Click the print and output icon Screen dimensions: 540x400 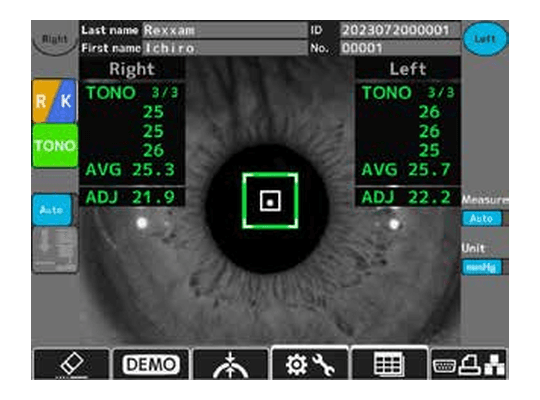tap(469, 364)
